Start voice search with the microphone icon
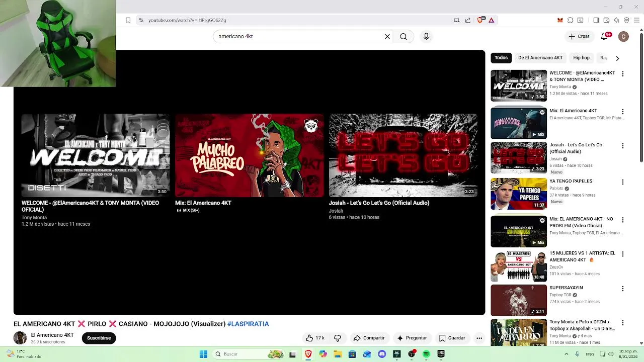Screen dimensions: 644x362 pyautogui.click(x=426, y=36)
